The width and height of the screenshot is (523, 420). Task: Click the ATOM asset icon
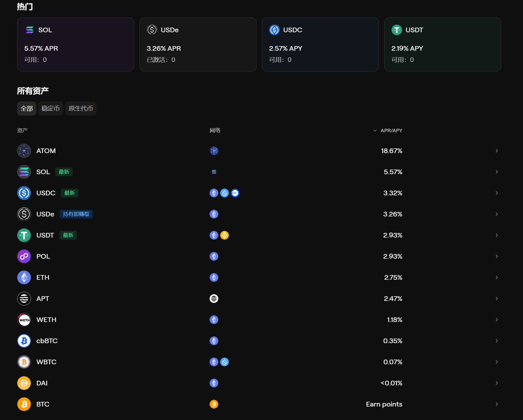(24, 151)
